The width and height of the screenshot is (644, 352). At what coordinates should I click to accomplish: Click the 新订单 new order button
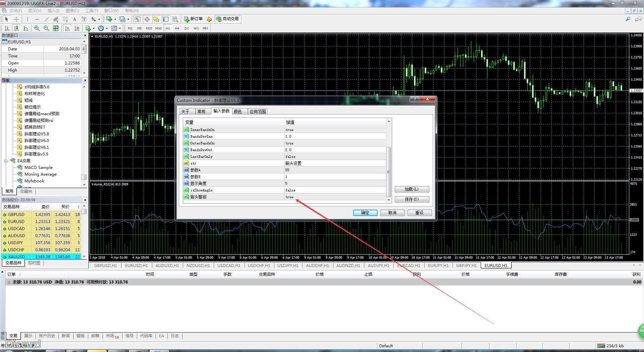point(194,19)
